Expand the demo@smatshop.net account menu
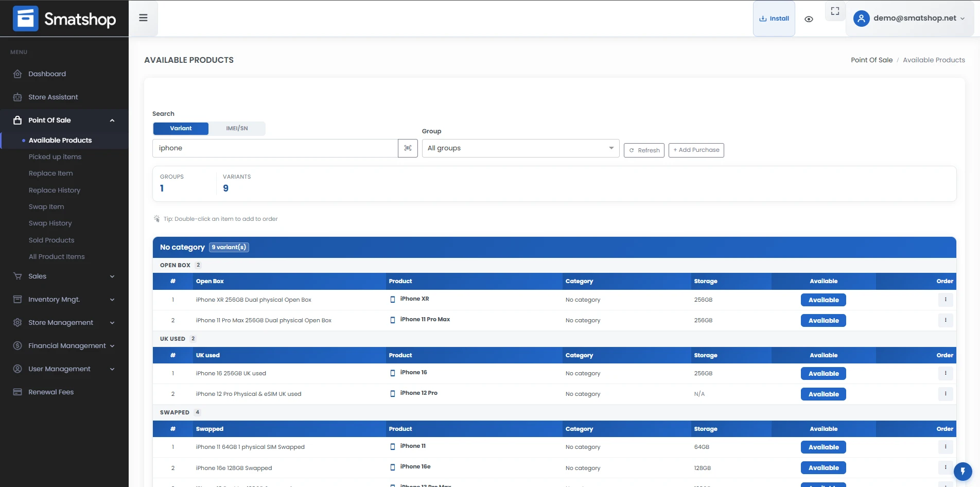Screen dimensions: 980x487 tap(909, 19)
